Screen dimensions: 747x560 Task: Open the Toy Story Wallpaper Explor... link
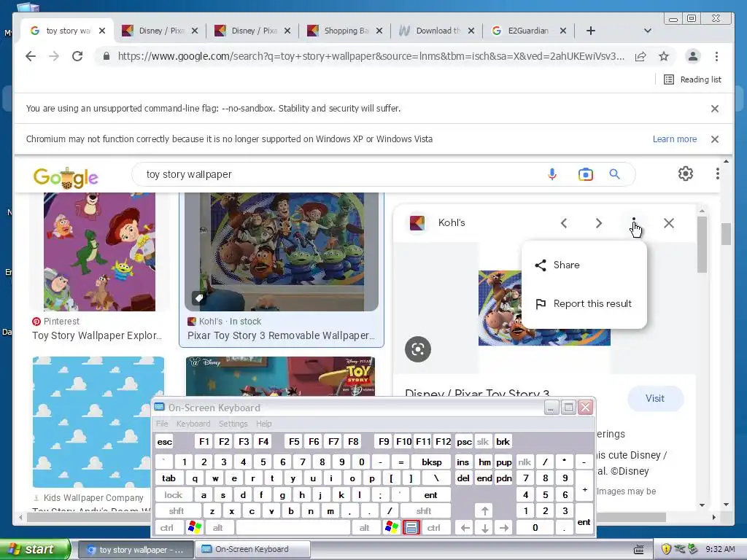pyautogui.click(x=97, y=335)
